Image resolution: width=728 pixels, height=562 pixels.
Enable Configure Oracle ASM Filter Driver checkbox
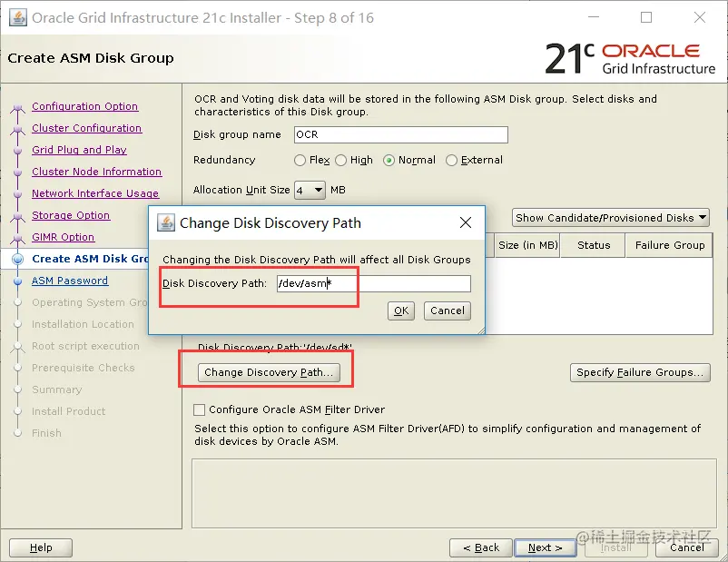pyautogui.click(x=199, y=409)
